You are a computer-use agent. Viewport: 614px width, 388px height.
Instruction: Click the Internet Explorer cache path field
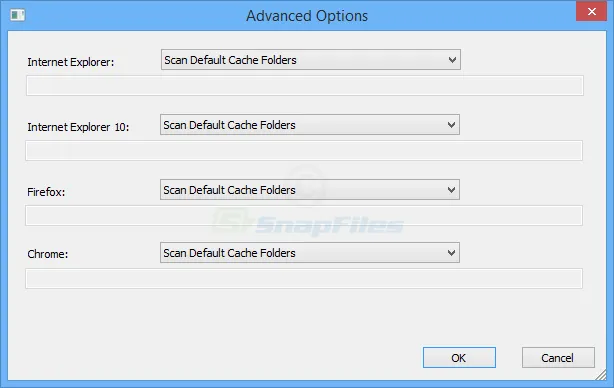tap(305, 85)
